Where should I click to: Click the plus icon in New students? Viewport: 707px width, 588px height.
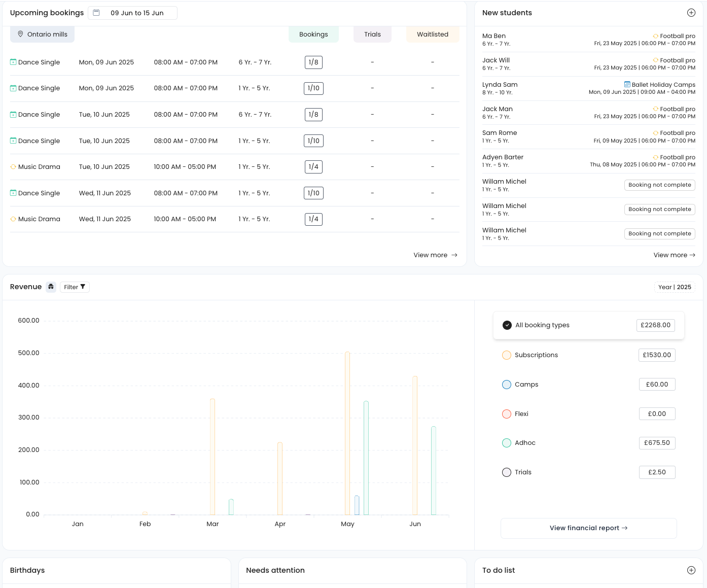point(691,13)
